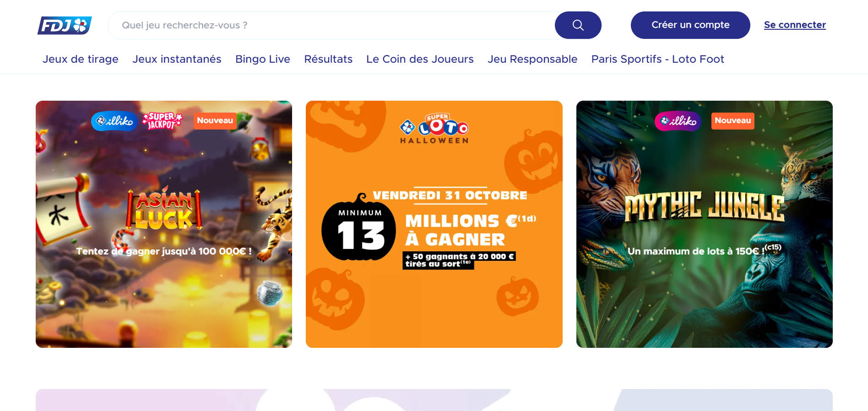The image size is (868, 411).
Task: Click the magnifying glass search button
Action: point(578,25)
